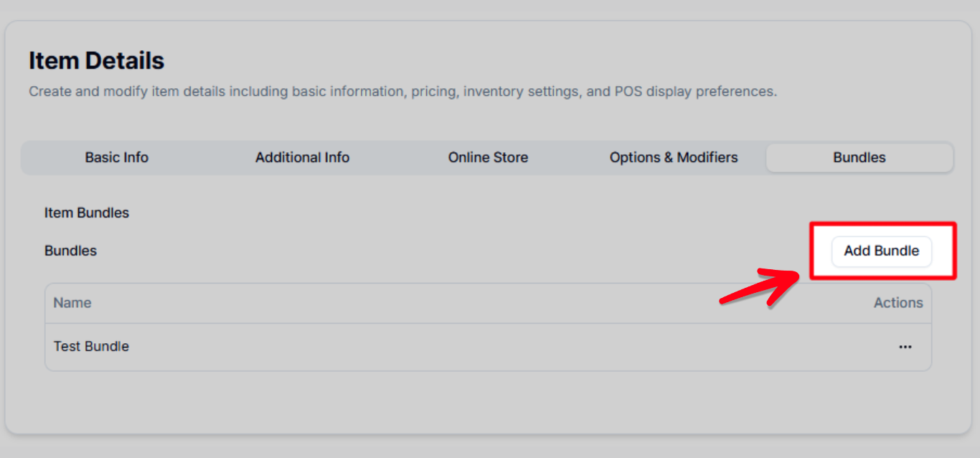Click the Actions column header

[x=897, y=303]
